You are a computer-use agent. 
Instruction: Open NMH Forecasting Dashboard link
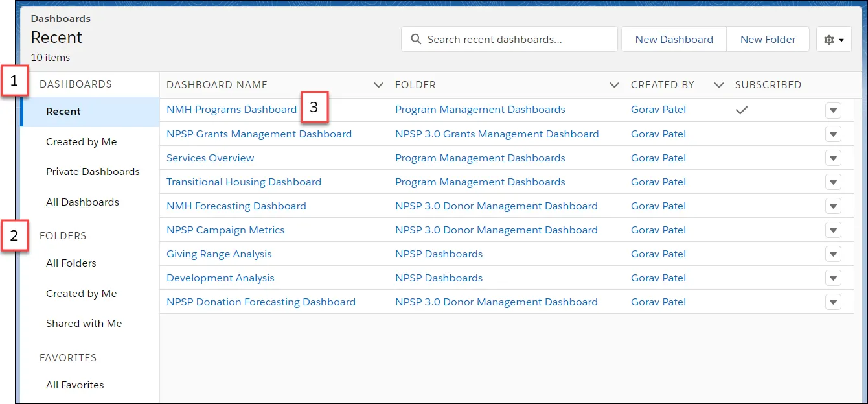(x=236, y=206)
